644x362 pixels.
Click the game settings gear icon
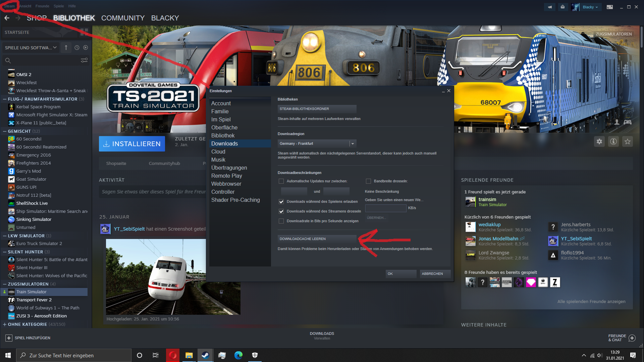click(599, 141)
